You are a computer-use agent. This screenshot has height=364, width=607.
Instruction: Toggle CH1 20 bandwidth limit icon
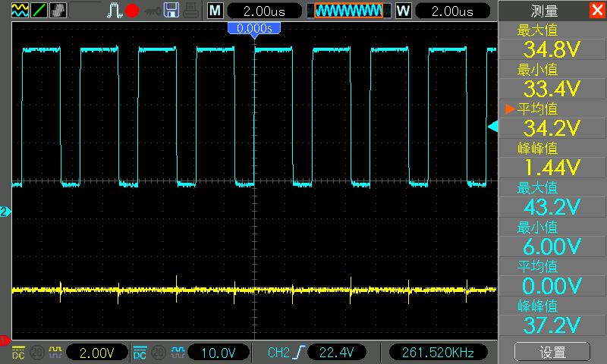click(37, 353)
